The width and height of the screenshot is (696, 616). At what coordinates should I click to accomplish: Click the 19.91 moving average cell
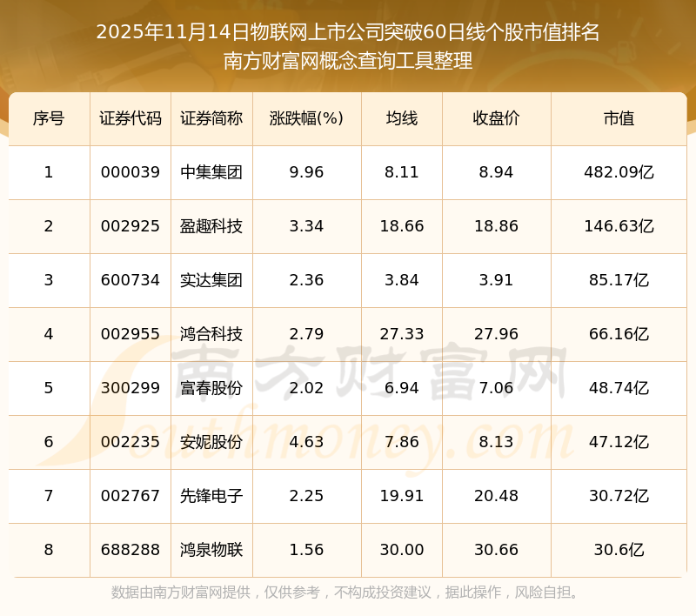[402, 496]
